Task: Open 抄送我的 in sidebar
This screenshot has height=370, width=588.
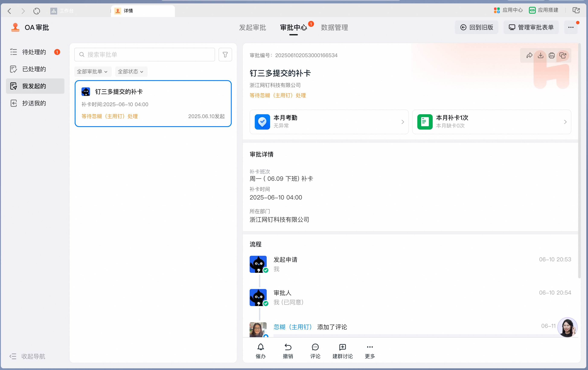Action: point(35,103)
